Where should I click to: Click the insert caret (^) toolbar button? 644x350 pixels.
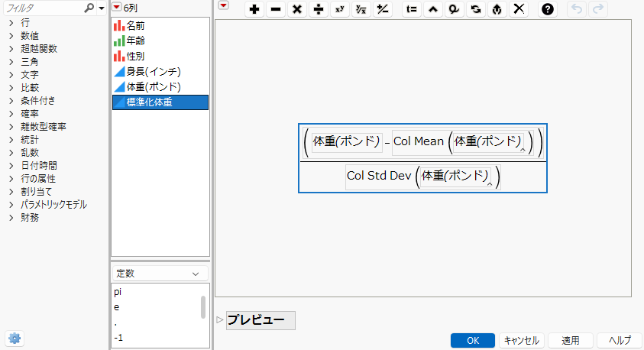click(x=433, y=9)
